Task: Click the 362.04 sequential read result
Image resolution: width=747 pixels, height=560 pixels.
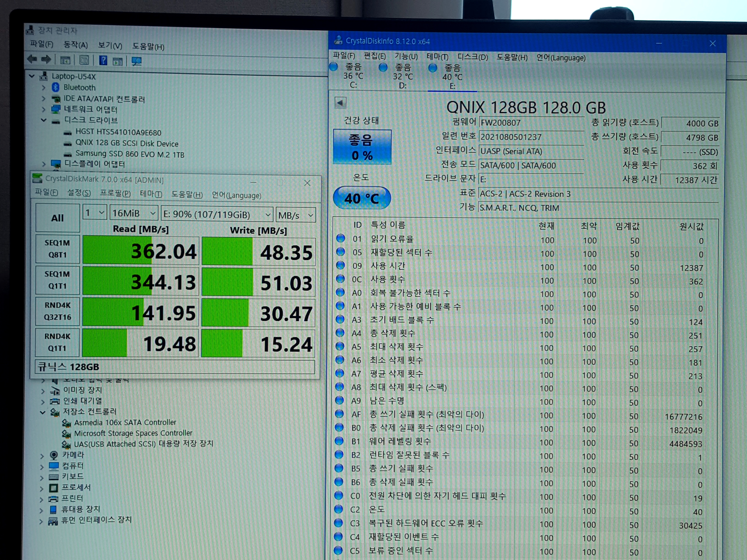Action: point(141,250)
